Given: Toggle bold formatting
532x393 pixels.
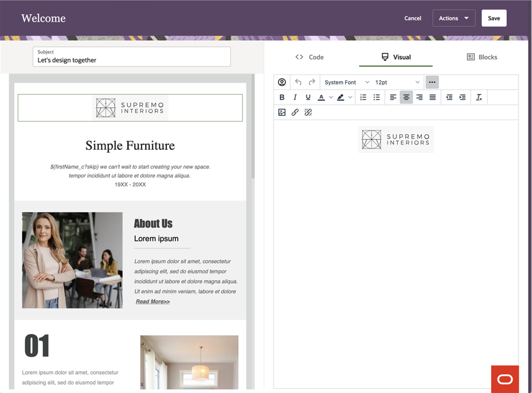Looking at the screenshot, I should coord(282,97).
